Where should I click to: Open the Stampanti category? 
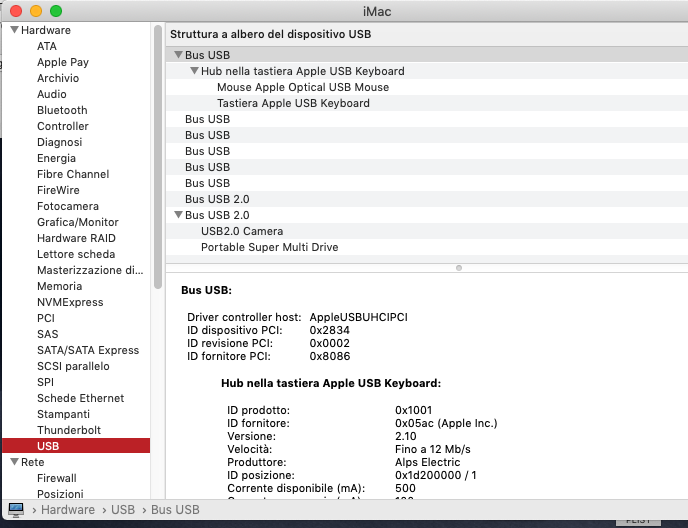[x=63, y=414]
